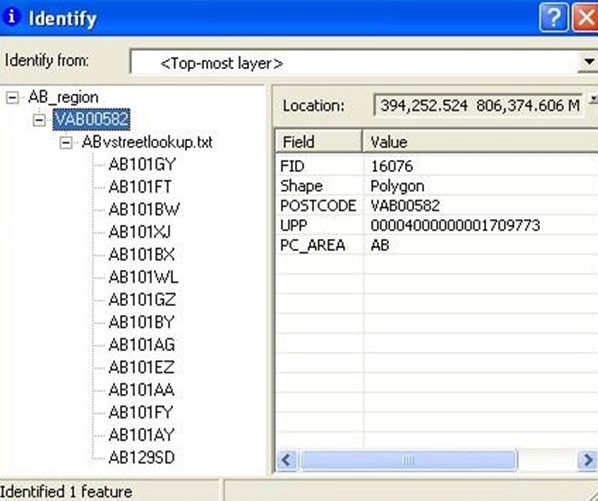Click the Field column header
The image size is (598, 501).
tap(318, 142)
